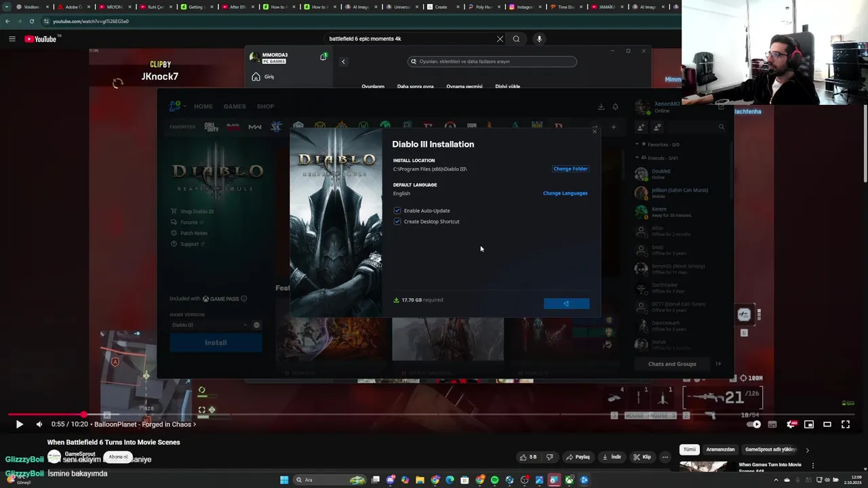Click Install button on Diablo page

coord(216,343)
